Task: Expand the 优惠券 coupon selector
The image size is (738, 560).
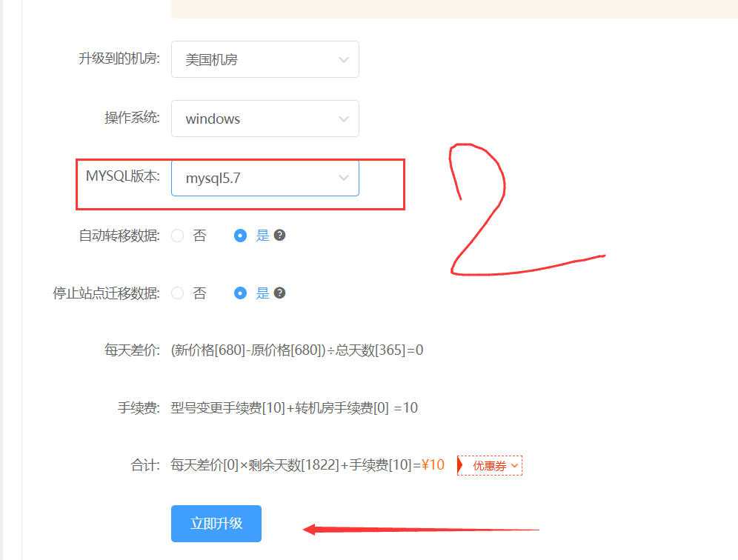Action: tap(489, 465)
